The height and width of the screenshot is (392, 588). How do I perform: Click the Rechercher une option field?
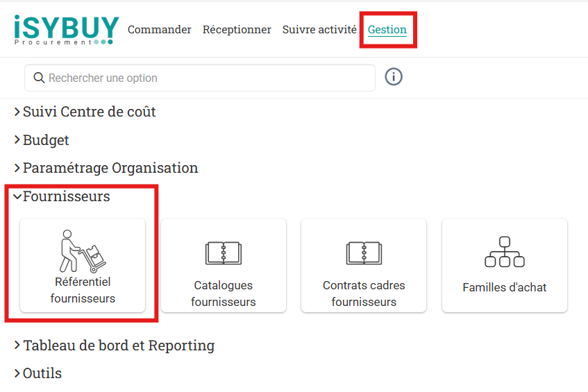pyautogui.click(x=208, y=78)
